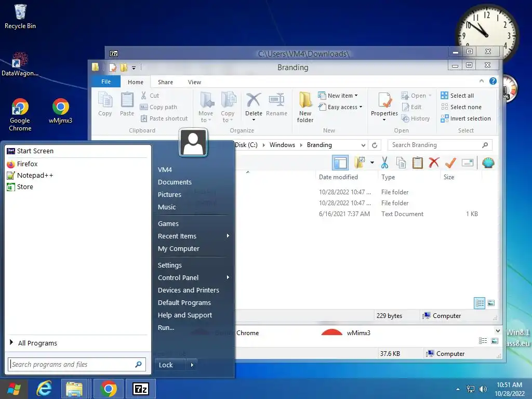Click the rename toolbar icon
The height and width of the screenshot is (399, 532).
(468, 163)
